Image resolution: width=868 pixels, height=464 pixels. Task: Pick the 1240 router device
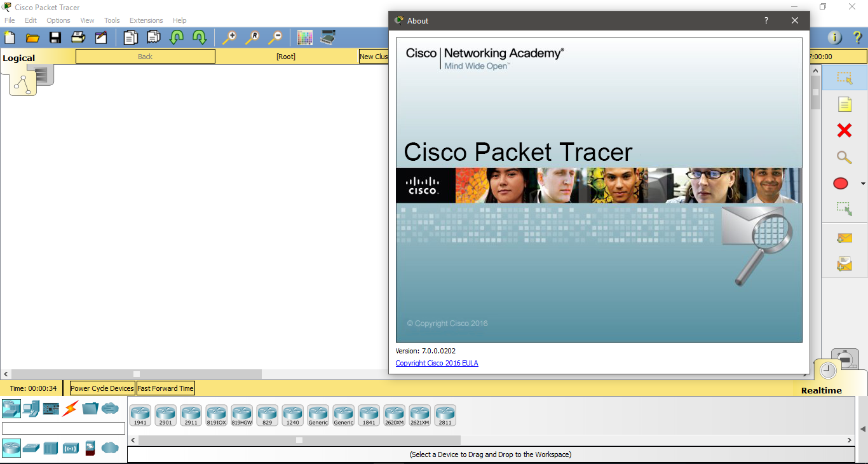293,415
